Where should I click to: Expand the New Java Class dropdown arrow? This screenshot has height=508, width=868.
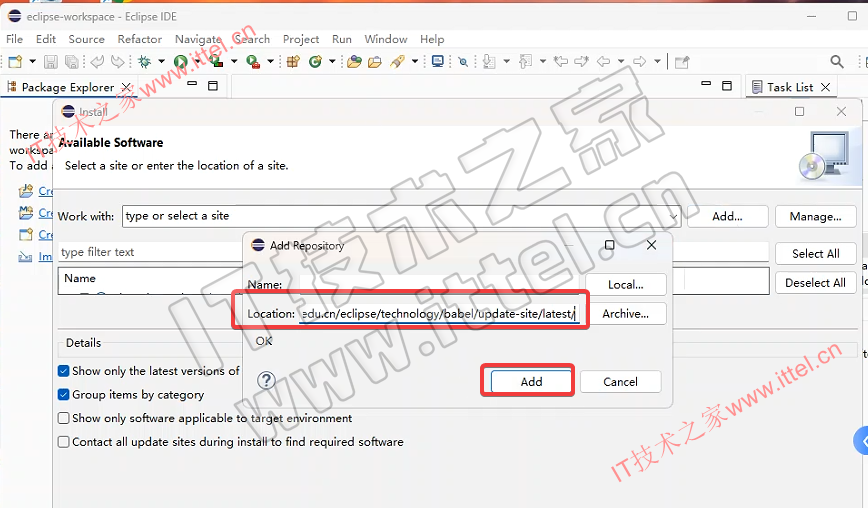[332, 61]
